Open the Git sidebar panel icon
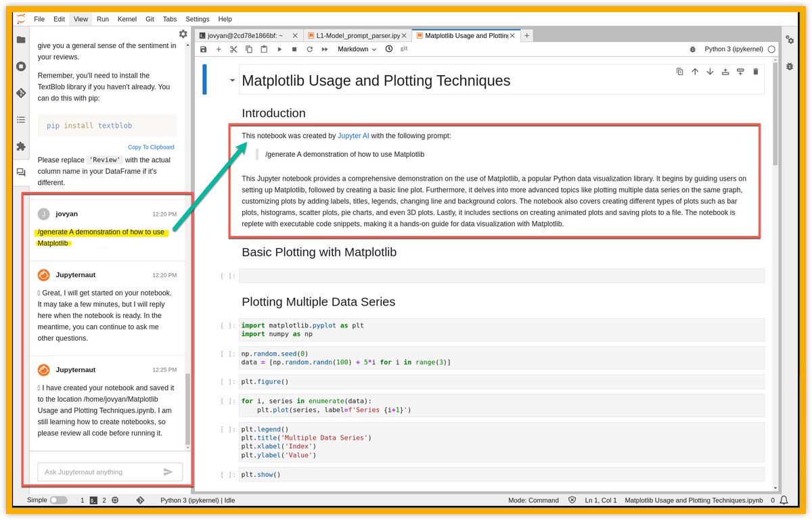812x520 pixels. click(x=21, y=93)
